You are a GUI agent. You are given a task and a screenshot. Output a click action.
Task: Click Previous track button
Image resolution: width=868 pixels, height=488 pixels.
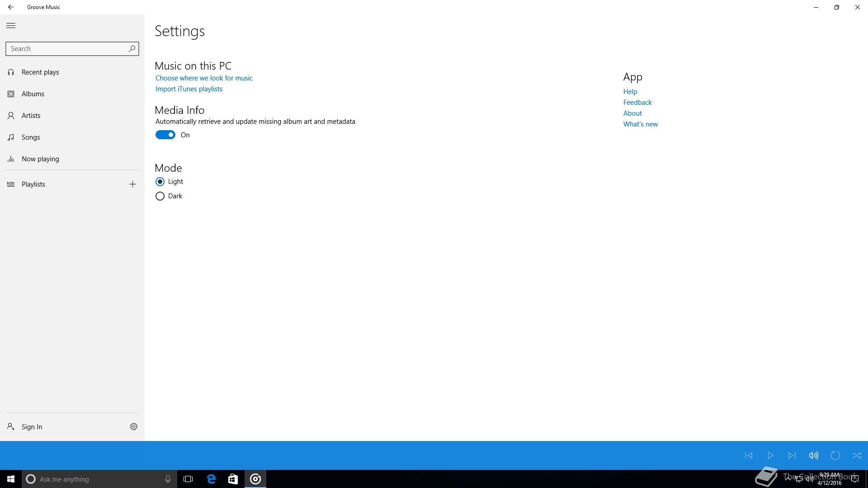pos(749,455)
